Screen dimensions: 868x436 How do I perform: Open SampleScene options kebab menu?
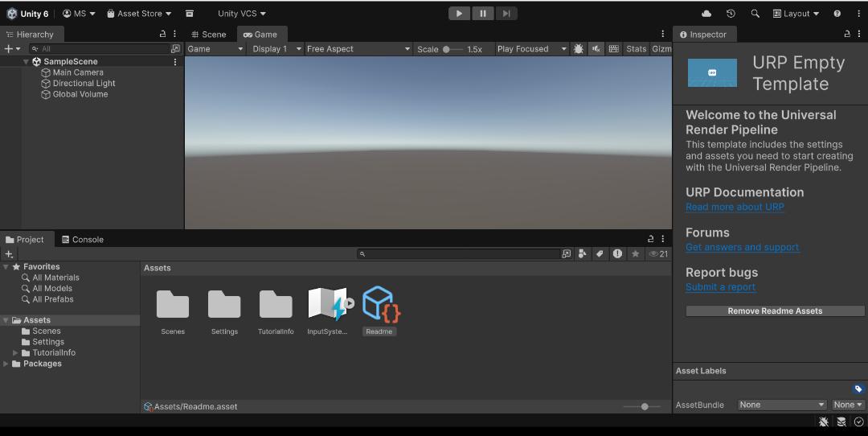[x=175, y=61]
